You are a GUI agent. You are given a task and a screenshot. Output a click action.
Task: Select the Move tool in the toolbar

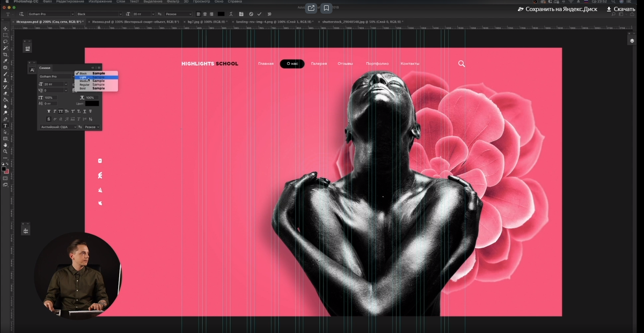tap(5, 28)
